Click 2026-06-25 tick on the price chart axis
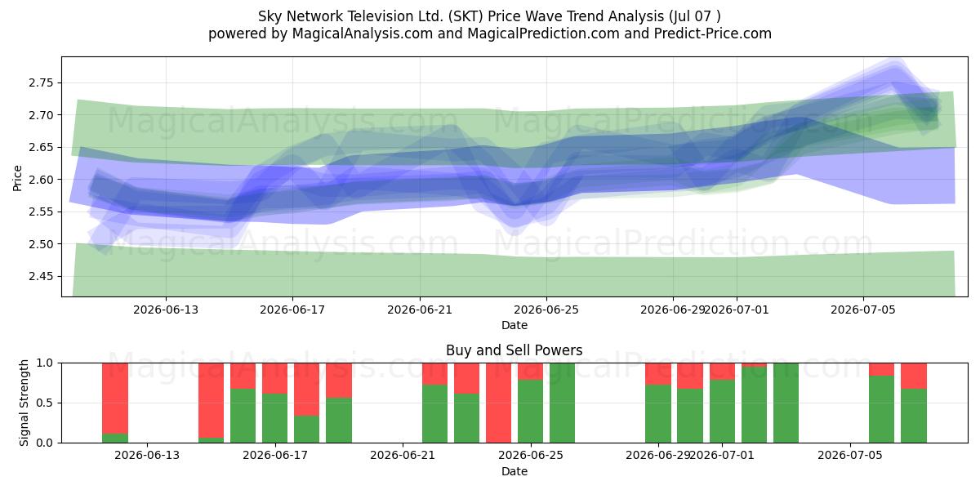Viewport: 980px width, 490px height. point(546,310)
